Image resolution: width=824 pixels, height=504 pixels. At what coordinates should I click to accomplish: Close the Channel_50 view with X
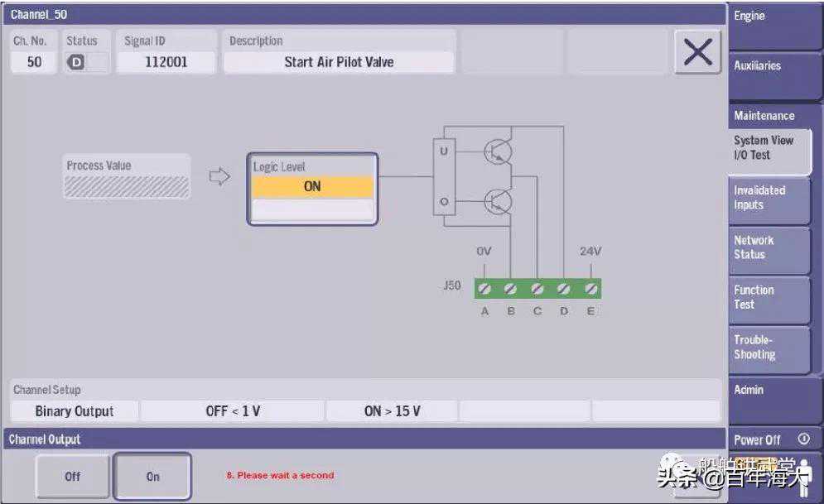click(696, 53)
